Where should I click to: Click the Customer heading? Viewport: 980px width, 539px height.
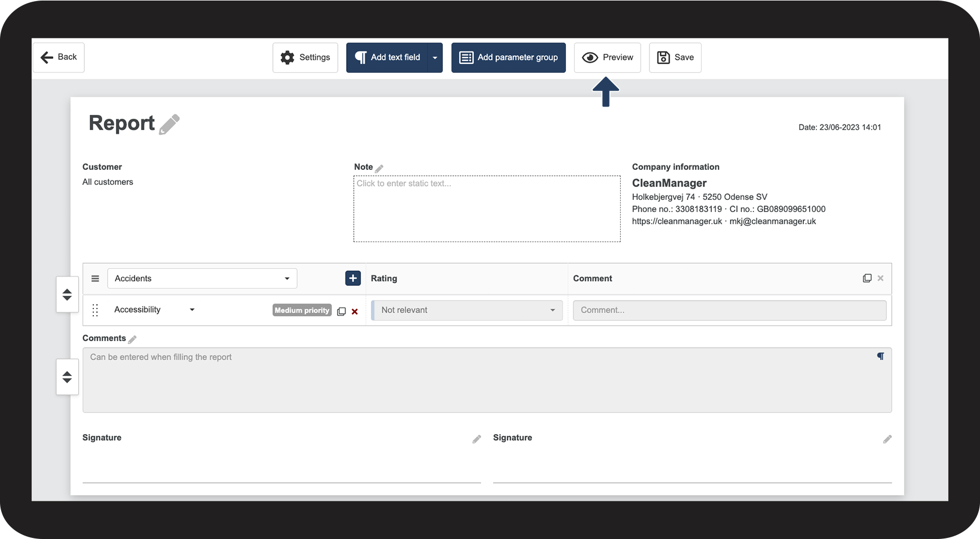click(x=102, y=167)
